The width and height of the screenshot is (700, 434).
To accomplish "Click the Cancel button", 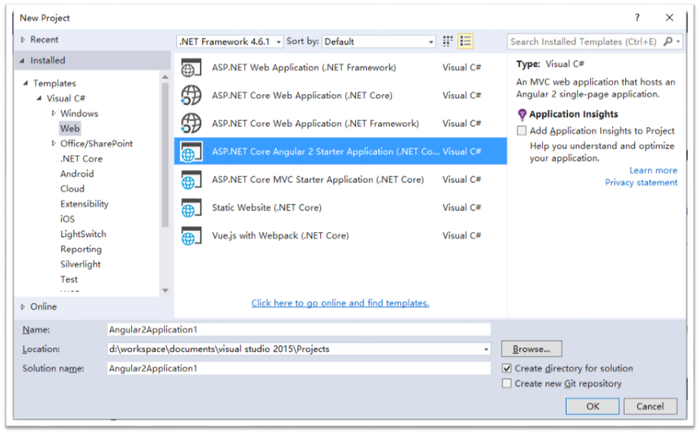I will pyautogui.click(x=650, y=406).
